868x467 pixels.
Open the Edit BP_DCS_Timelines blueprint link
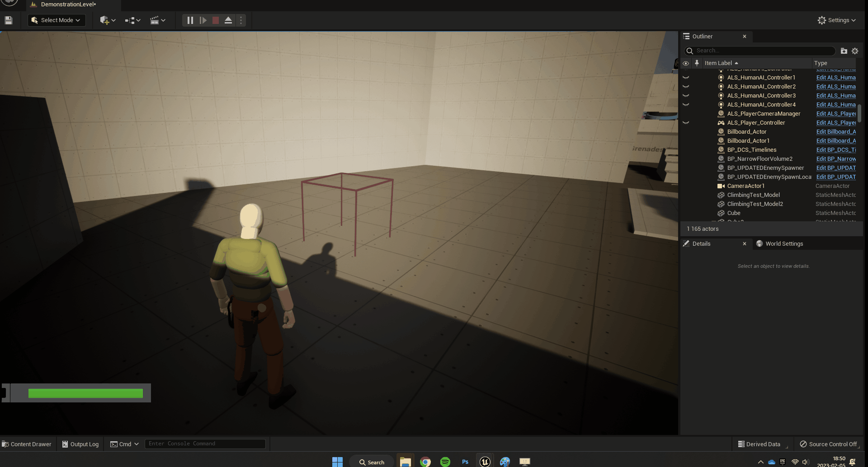click(836, 150)
